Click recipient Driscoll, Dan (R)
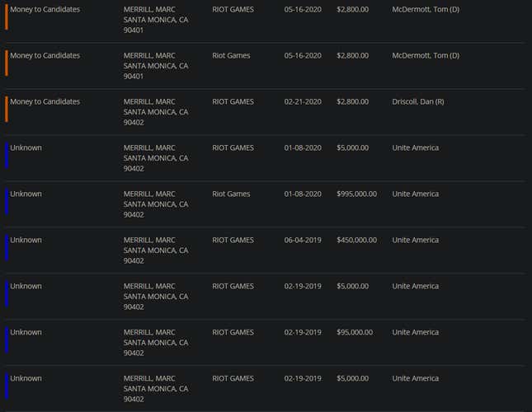Image resolution: width=532 pixels, height=412 pixels. 417,101
